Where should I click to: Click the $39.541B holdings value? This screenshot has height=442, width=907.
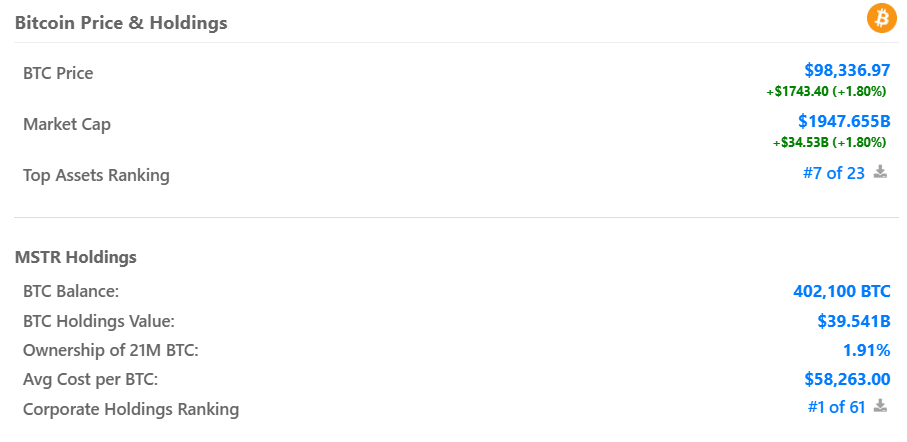click(x=854, y=321)
